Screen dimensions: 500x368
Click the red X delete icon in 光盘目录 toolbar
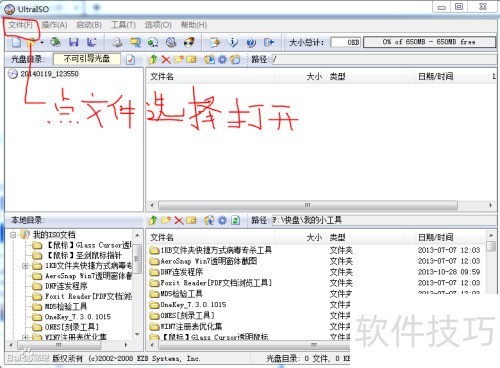pos(166,60)
